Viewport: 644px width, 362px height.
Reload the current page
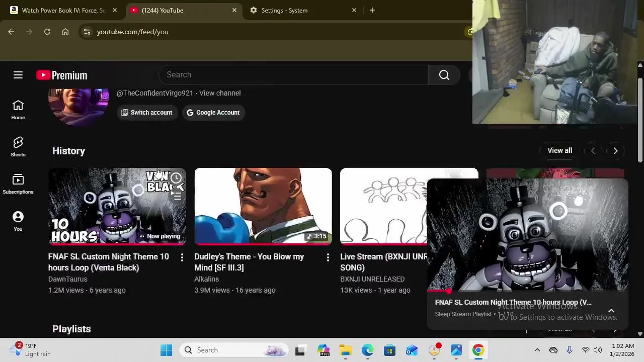(47, 32)
